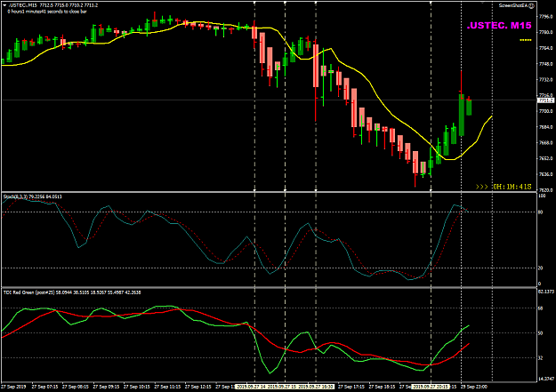Click the time axis label '27 Sep 10:15'
Image resolution: width=556 pixels, height=392 pixels.
[136, 387]
